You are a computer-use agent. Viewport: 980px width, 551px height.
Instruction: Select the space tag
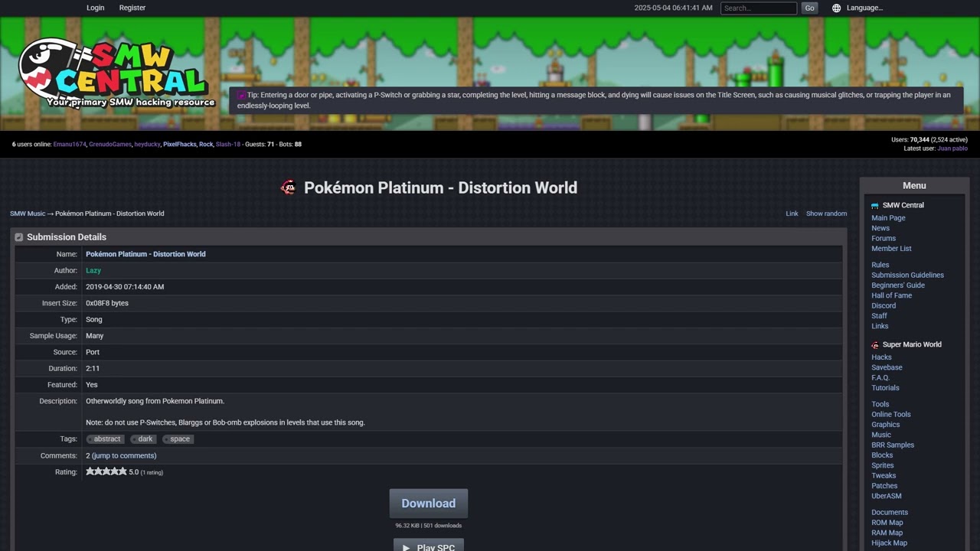178,439
